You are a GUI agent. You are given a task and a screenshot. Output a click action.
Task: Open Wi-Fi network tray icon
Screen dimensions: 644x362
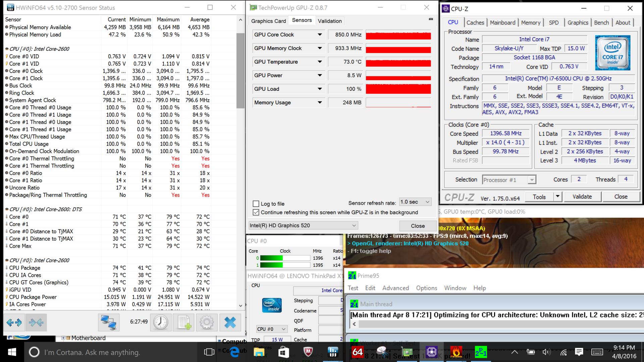coord(563,352)
